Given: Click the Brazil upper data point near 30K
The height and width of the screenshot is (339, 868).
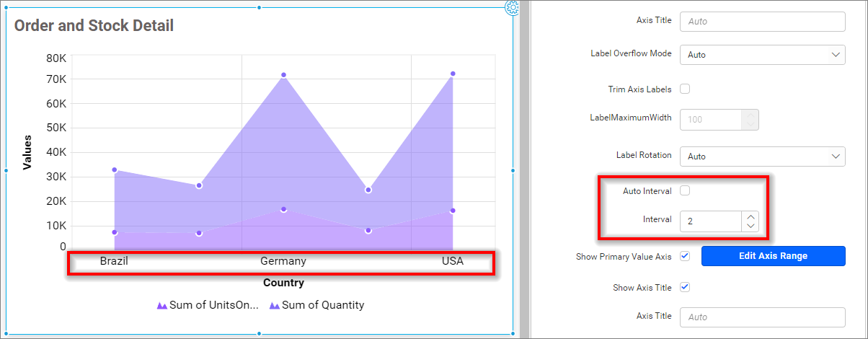Looking at the screenshot, I should (114, 169).
